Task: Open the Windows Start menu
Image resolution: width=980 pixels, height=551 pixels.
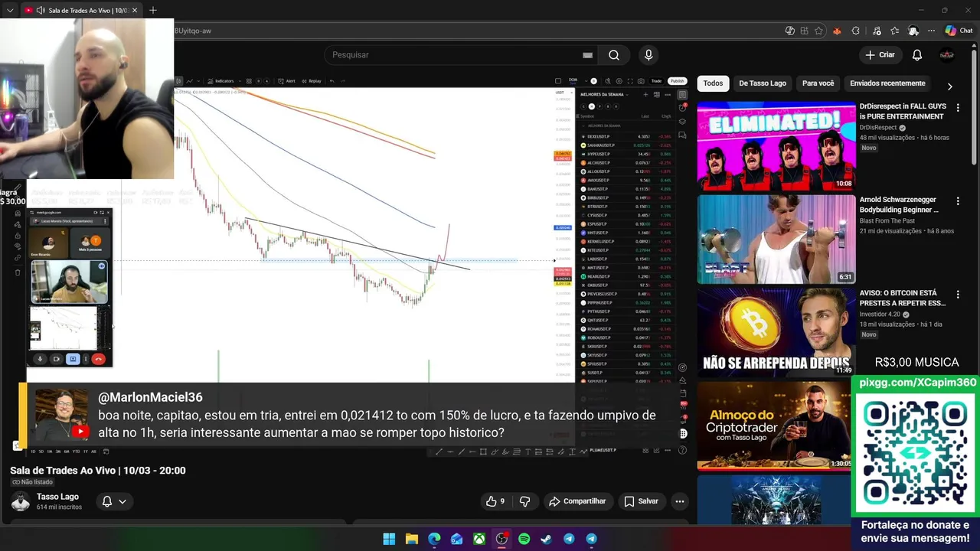Action: pos(389,539)
